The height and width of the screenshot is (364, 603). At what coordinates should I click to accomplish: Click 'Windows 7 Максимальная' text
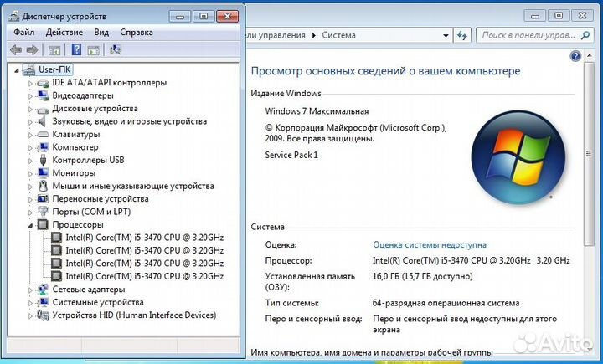point(317,111)
